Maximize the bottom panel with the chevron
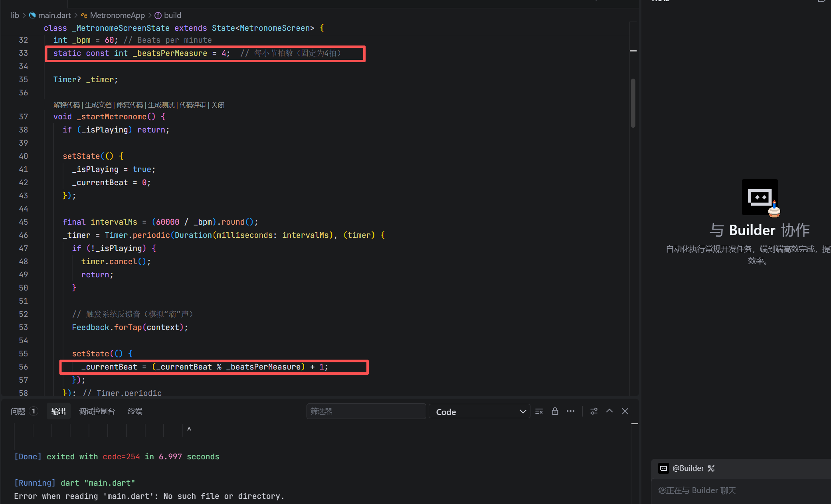Screen dimensions: 831x504 609,411
